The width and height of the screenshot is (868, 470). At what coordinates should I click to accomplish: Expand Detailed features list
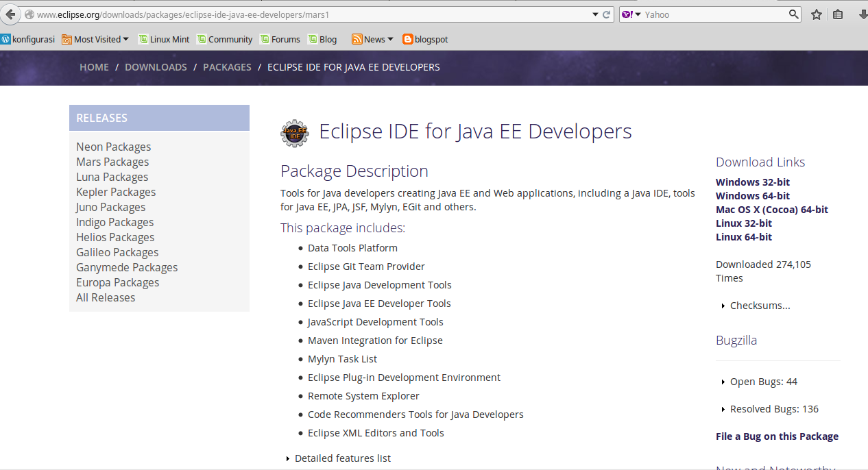(x=339, y=458)
